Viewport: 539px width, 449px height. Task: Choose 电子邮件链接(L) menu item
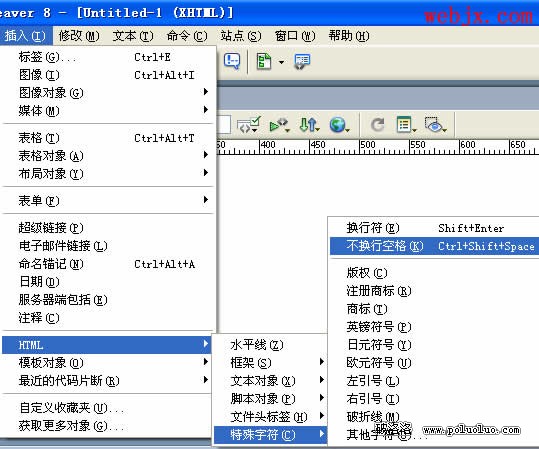pyautogui.click(x=109, y=246)
